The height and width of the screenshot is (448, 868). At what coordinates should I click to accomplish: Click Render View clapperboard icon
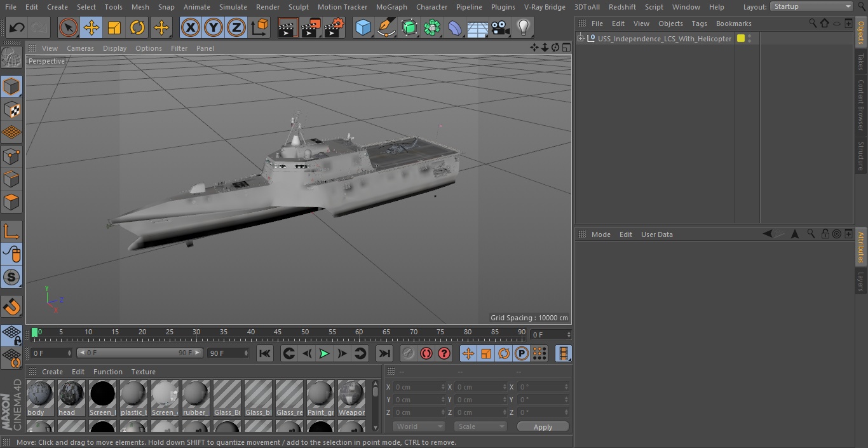coord(288,27)
